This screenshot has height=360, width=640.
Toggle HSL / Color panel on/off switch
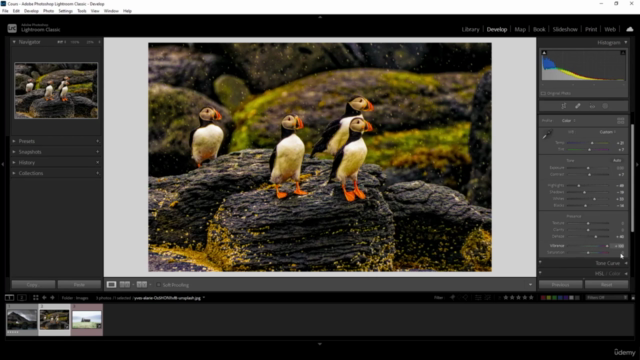click(x=540, y=273)
